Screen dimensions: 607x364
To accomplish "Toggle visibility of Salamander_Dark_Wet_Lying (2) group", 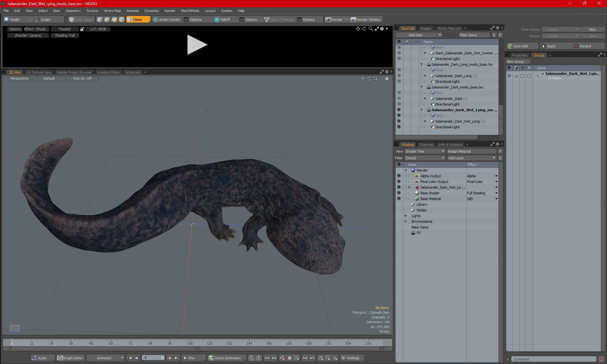I will pyautogui.click(x=399, y=121).
